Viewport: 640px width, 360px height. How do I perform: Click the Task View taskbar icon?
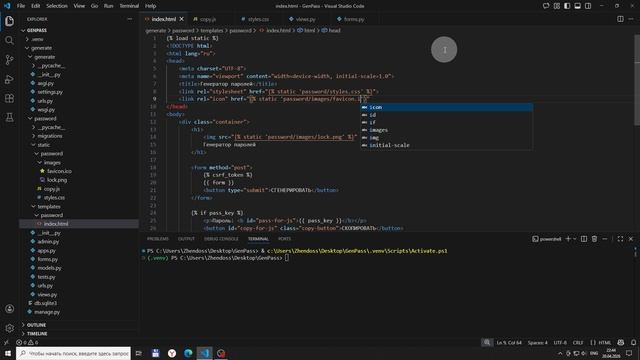pos(139,353)
